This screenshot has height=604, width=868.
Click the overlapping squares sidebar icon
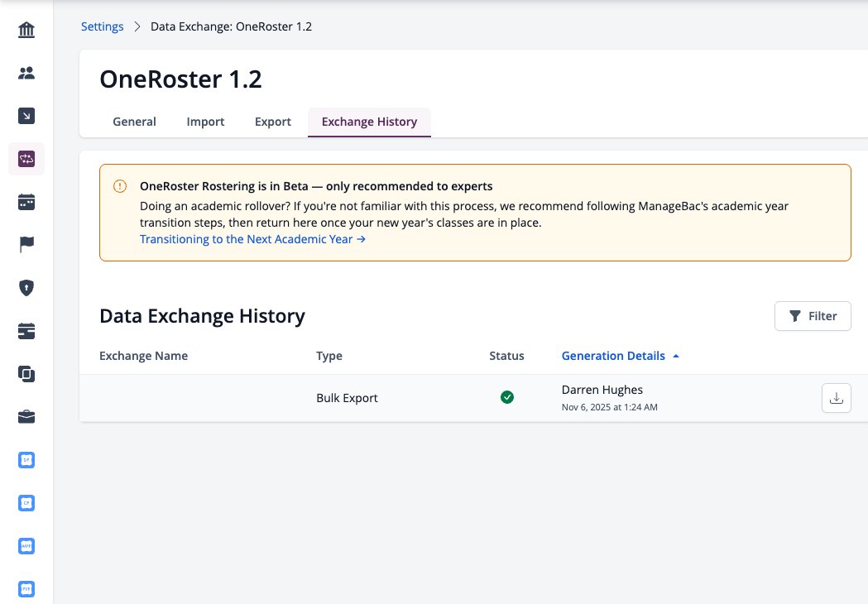point(26,374)
